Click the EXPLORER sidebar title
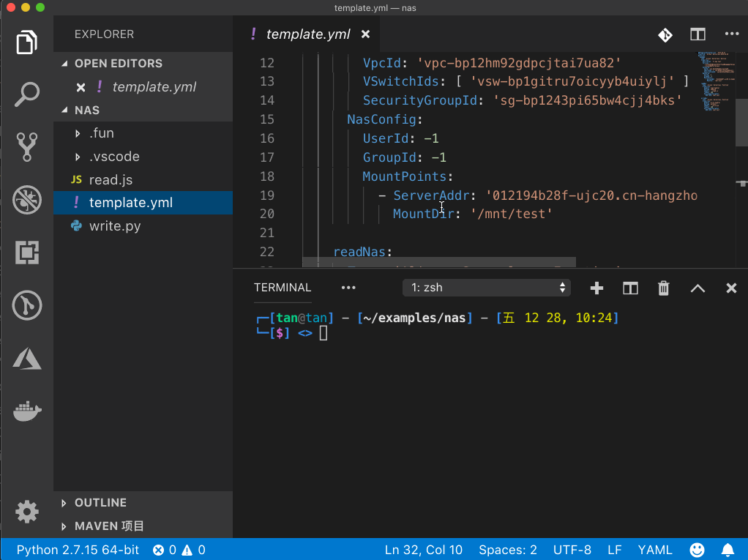The width and height of the screenshot is (748, 560). 104,34
